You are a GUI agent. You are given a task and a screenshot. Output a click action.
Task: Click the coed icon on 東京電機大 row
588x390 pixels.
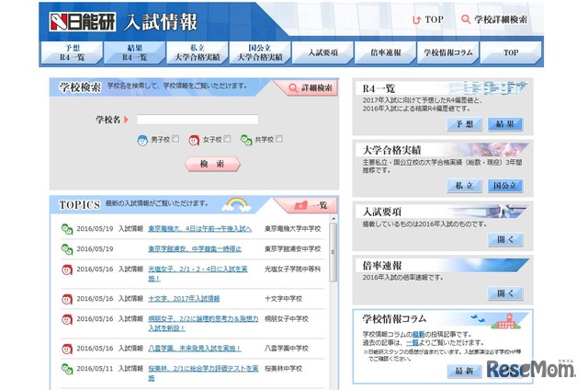pos(67,229)
